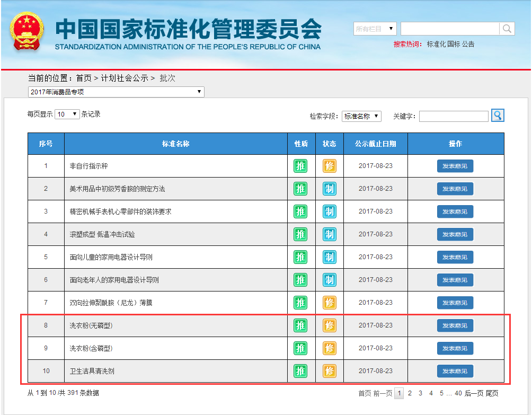Viewport: 532px width, 415px height.
Task: Expand the 2017年消费品专项 batch dropdown
Action: pyautogui.click(x=116, y=92)
